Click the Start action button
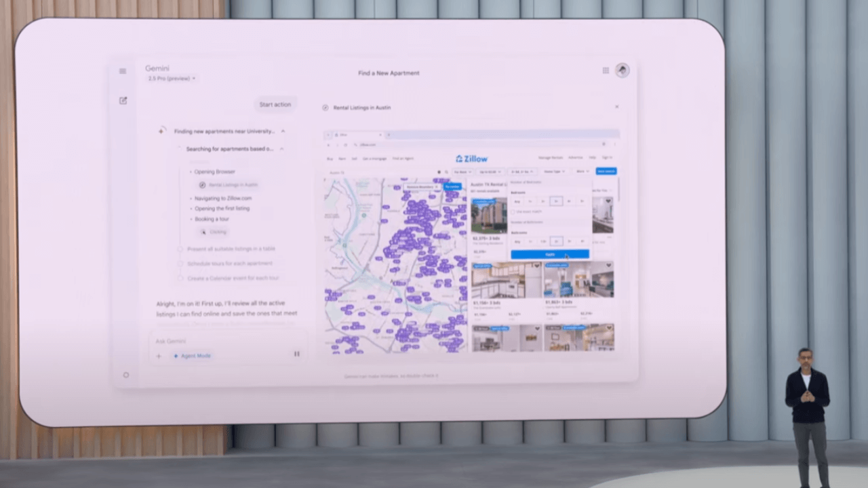Screen dimensions: 868x488 [275, 104]
